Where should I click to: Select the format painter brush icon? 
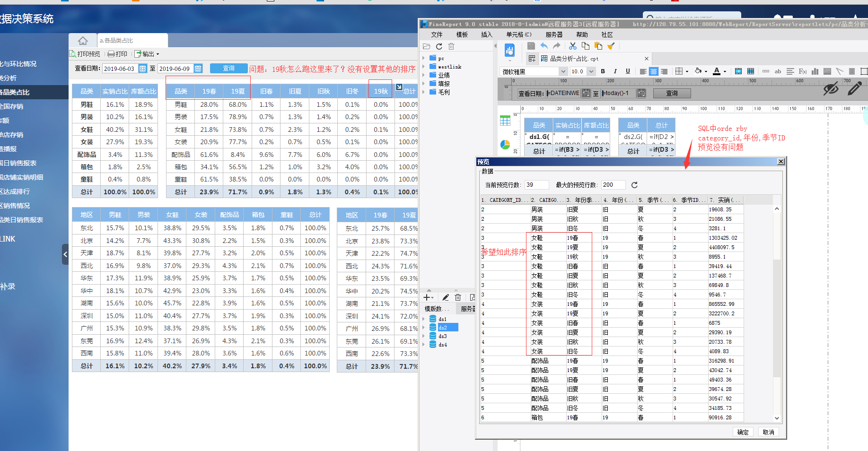pos(611,46)
